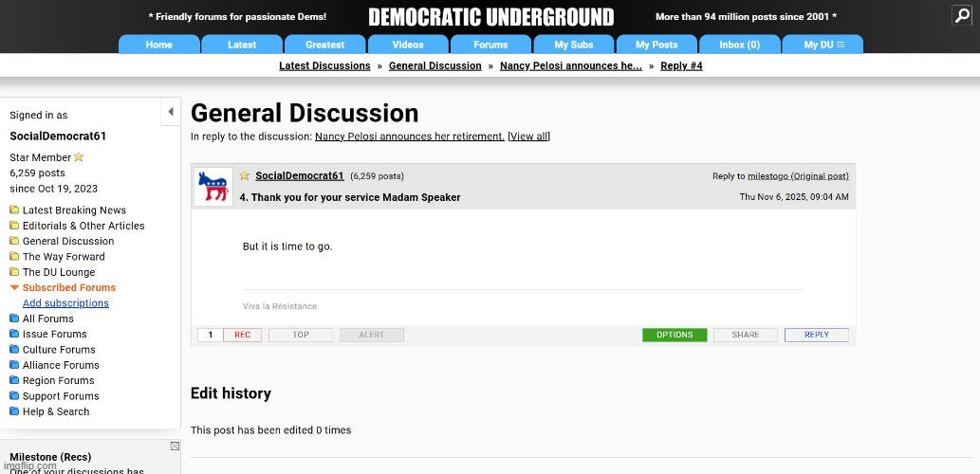The width and height of the screenshot is (980, 474).
Task: Click the search magnifier icon
Action: [961, 15]
